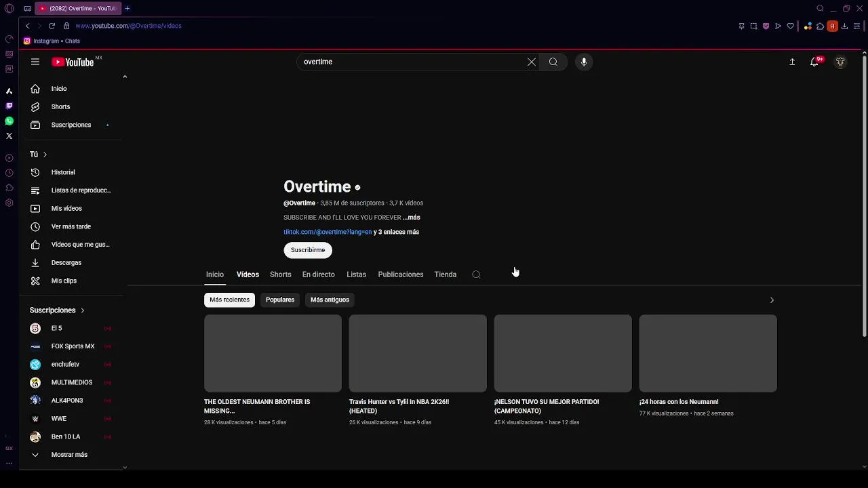Switch to the En directo tab

click(318, 274)
